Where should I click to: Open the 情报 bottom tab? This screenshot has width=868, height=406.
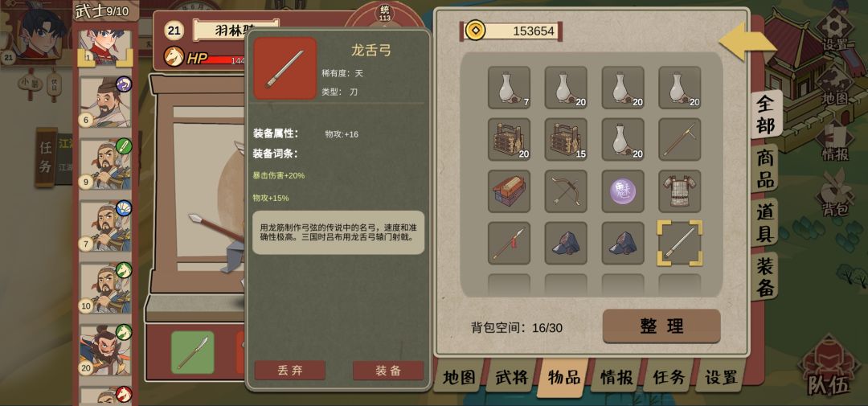click(616, 377)
